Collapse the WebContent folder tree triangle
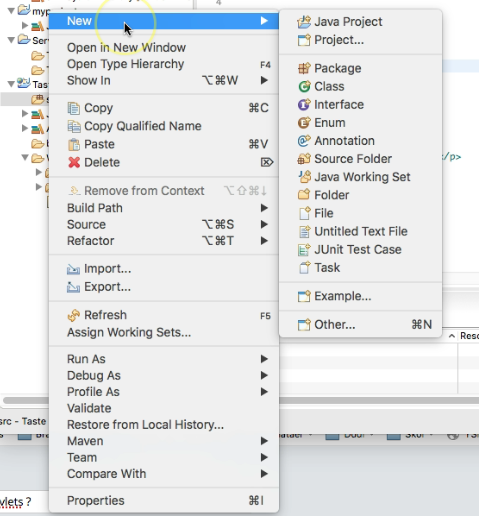Screen dimensions: 479x516 [x=25, y=157]
